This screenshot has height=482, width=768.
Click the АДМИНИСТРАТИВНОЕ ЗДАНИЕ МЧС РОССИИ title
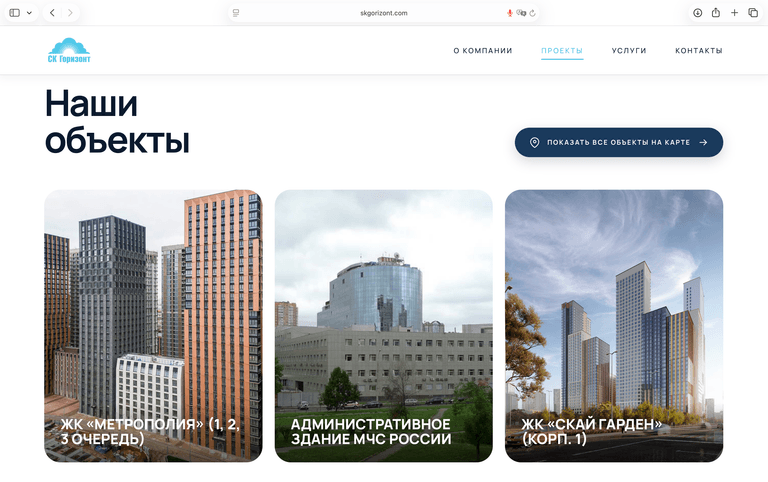(x=371, y=431)
